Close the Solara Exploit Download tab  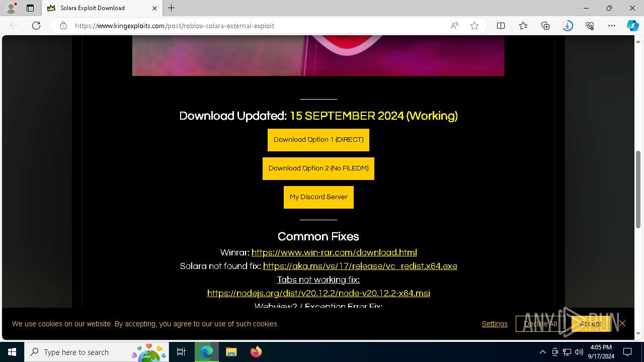(x=154, y=8)
